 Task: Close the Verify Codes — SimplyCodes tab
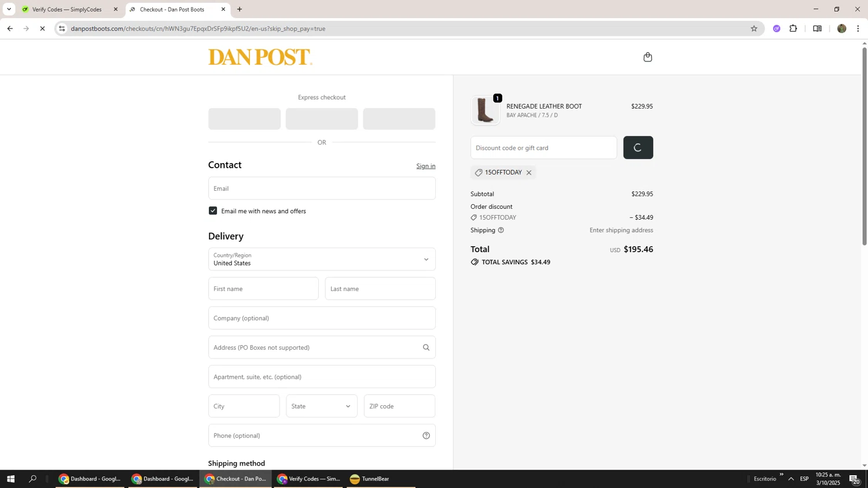click(x=116, y=9)
